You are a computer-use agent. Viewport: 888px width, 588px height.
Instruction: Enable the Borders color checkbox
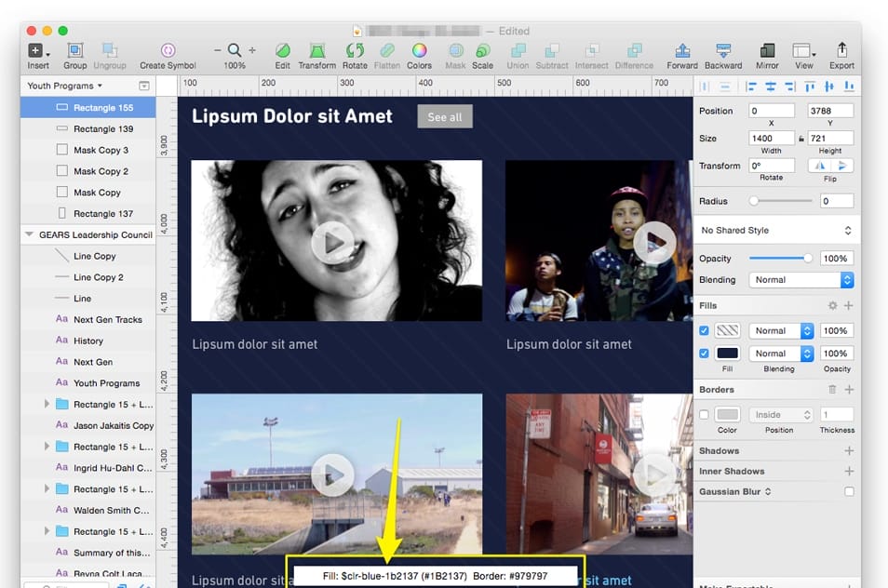coord(704,415)
